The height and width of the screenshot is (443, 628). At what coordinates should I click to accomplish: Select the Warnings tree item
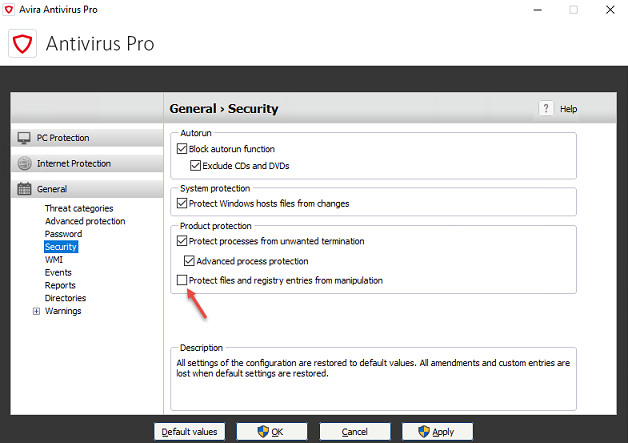tap(63, 311)
